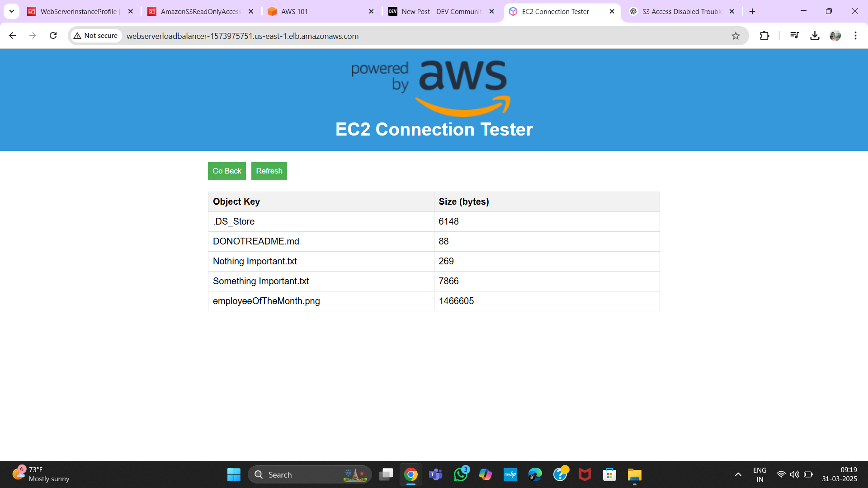Open the myHP app from the taskbar

510,474
